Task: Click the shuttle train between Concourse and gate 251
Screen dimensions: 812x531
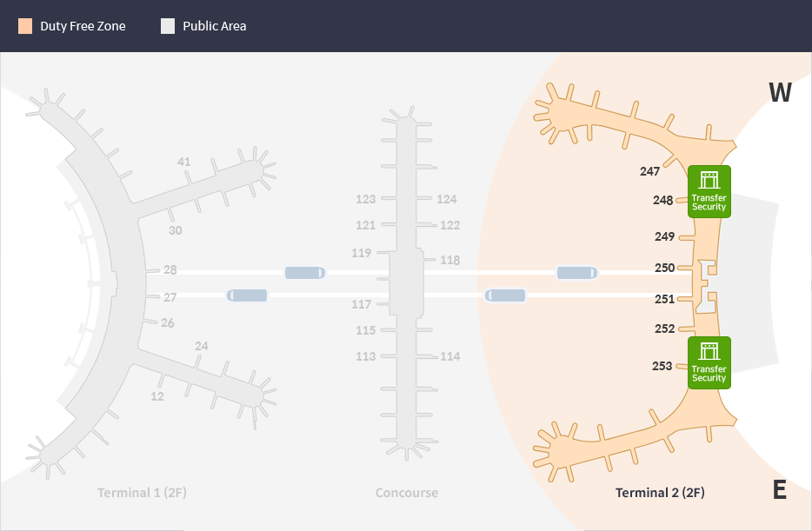Action: point(505,295)
